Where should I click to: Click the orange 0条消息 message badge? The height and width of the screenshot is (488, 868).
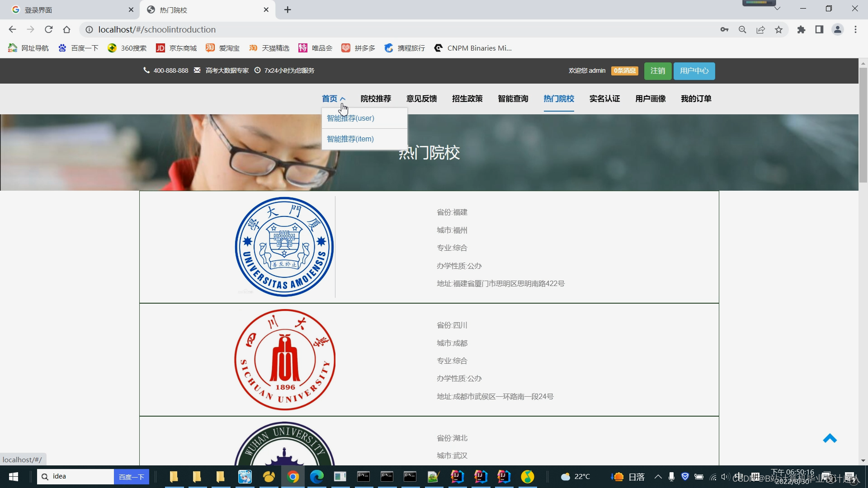[624, 70]
